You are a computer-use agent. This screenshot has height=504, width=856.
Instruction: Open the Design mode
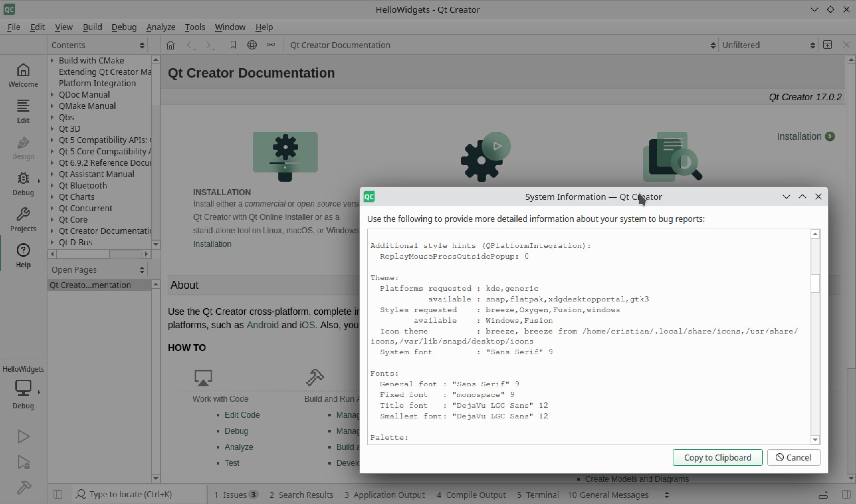[23, 147]
